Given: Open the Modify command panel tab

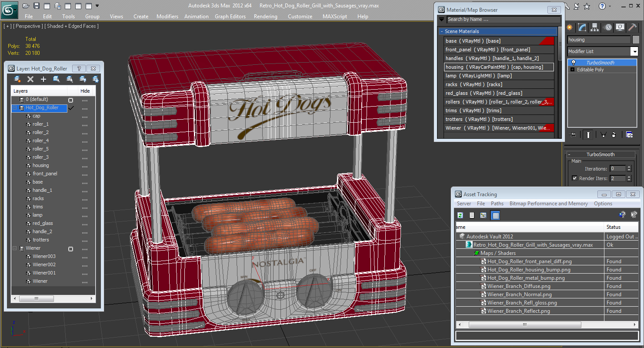Looking at the screenshot, I should [x=582, y=27].
